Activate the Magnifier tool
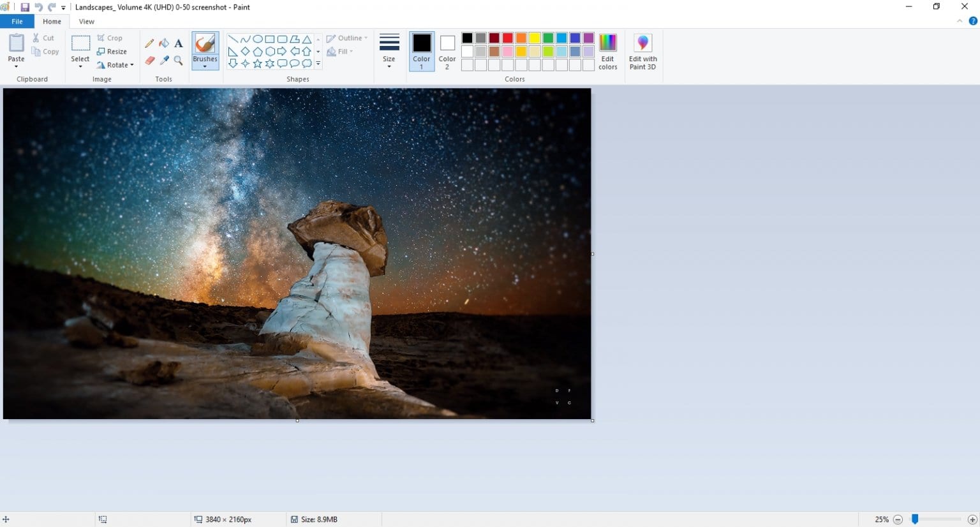Viewport: 980px width, 527px height. click(x=178, y=61)
